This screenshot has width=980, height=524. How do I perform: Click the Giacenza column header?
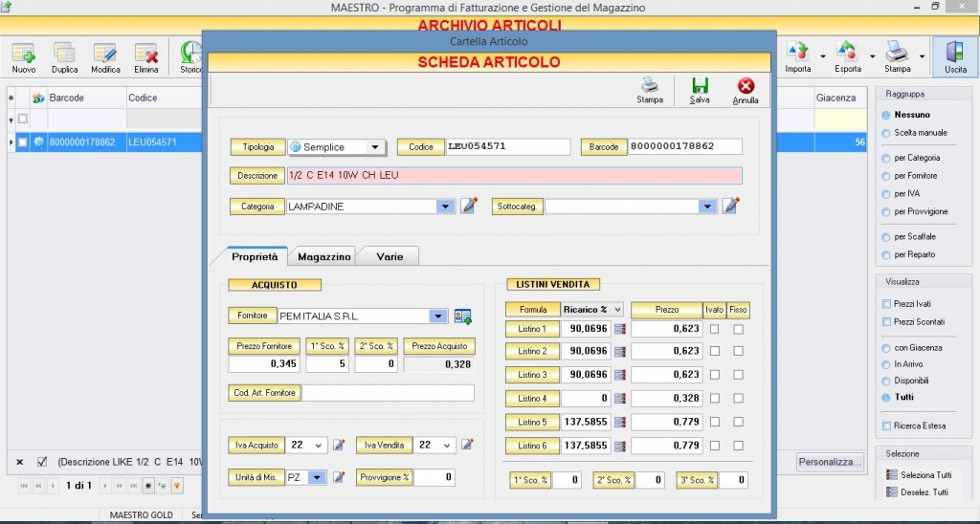point(840,98)
